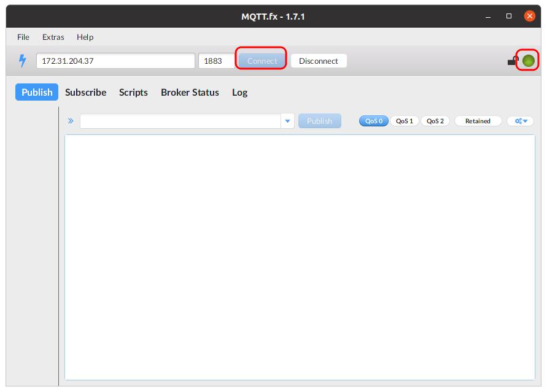Click the open padlock security icon
This screenshot has width=547, height=392.
pos(513,61)
